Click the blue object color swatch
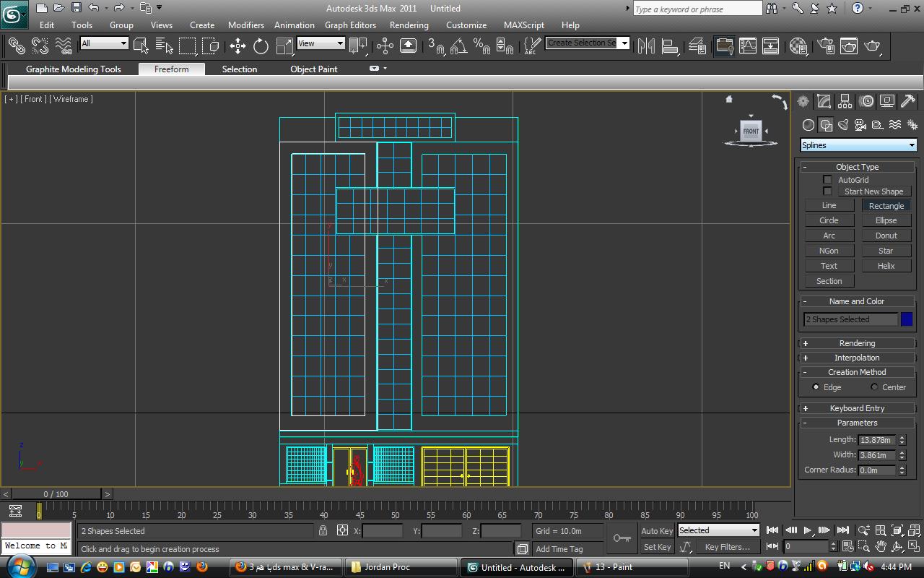This screenshot has width=924, height=578. pyautogui.click(x=907, y=319)
